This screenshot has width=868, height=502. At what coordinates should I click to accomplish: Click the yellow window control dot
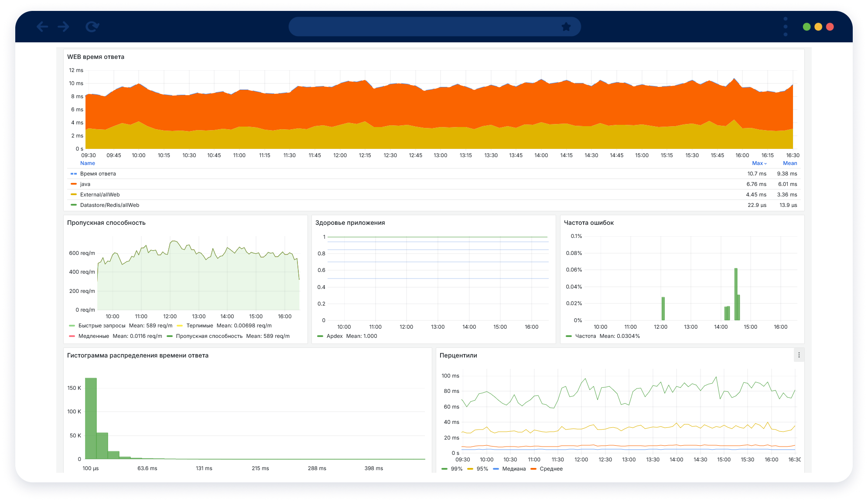[x=818, y=27]
